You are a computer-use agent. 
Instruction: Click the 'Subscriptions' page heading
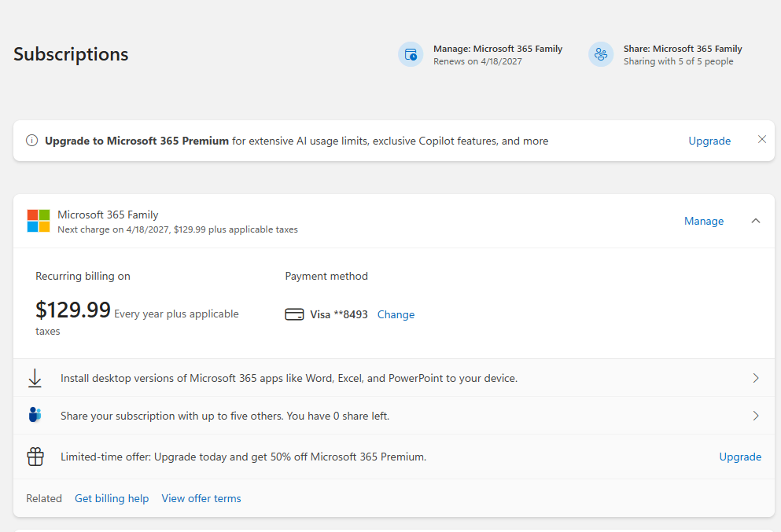71,54
